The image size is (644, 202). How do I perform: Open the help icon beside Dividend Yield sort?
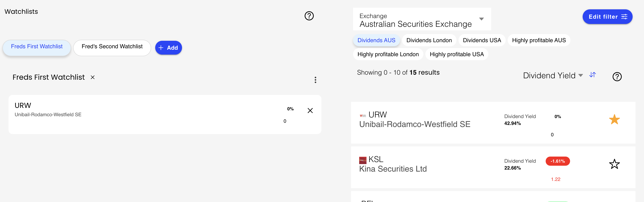(x=617, y=77)
